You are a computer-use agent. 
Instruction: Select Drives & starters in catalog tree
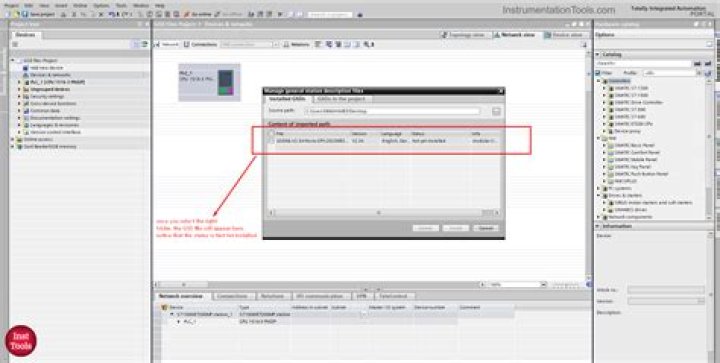coord(625,195)
